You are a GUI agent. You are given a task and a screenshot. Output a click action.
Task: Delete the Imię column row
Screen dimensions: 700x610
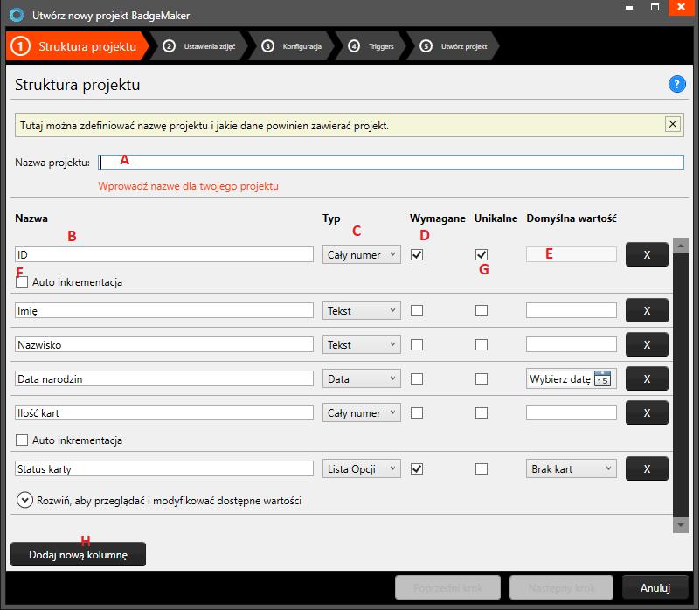point(647,310)
